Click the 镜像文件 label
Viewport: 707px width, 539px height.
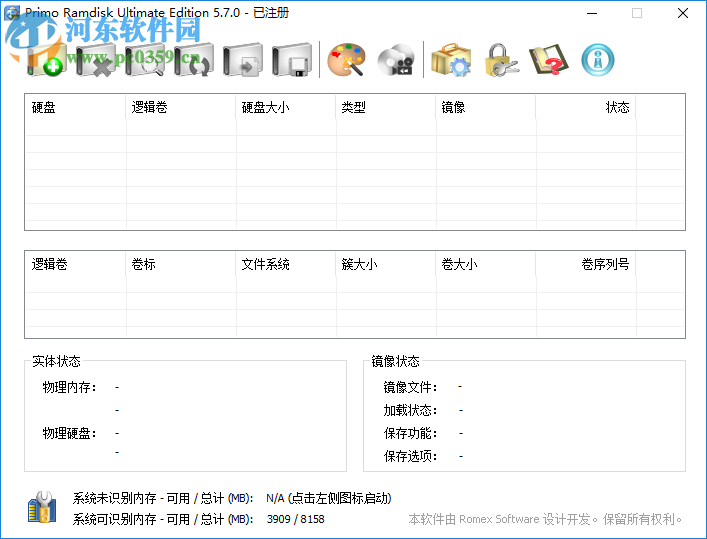coord(410,387)
